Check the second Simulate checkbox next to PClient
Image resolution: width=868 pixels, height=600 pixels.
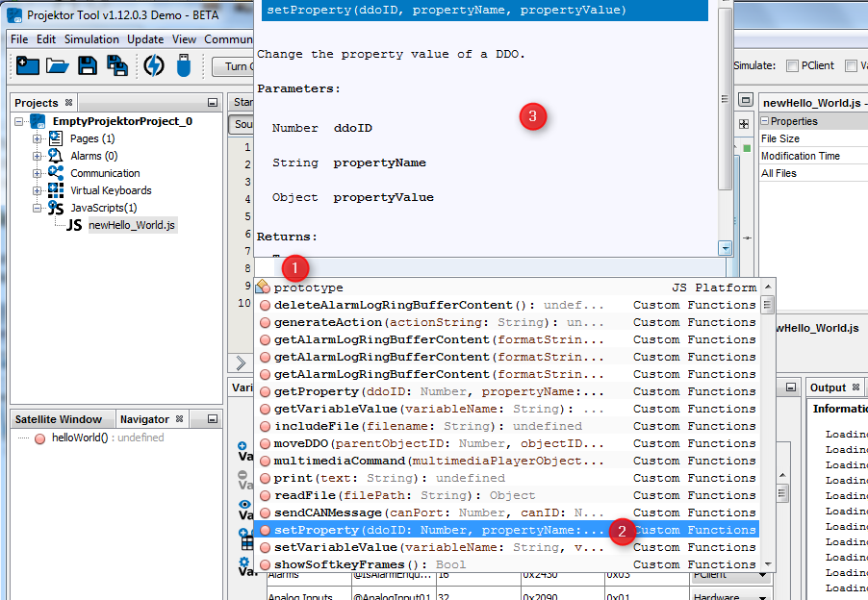coord(851,64)
